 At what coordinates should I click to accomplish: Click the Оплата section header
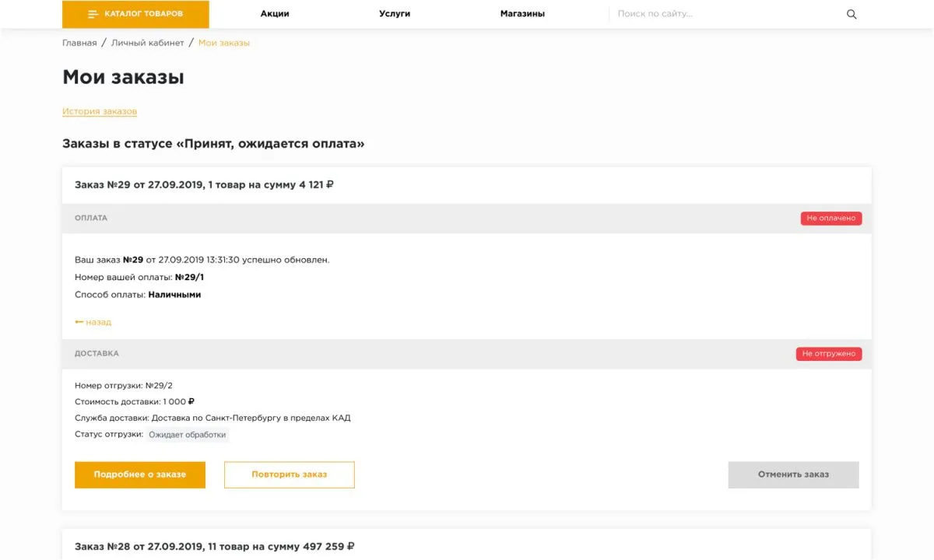(x=91, y=219)
